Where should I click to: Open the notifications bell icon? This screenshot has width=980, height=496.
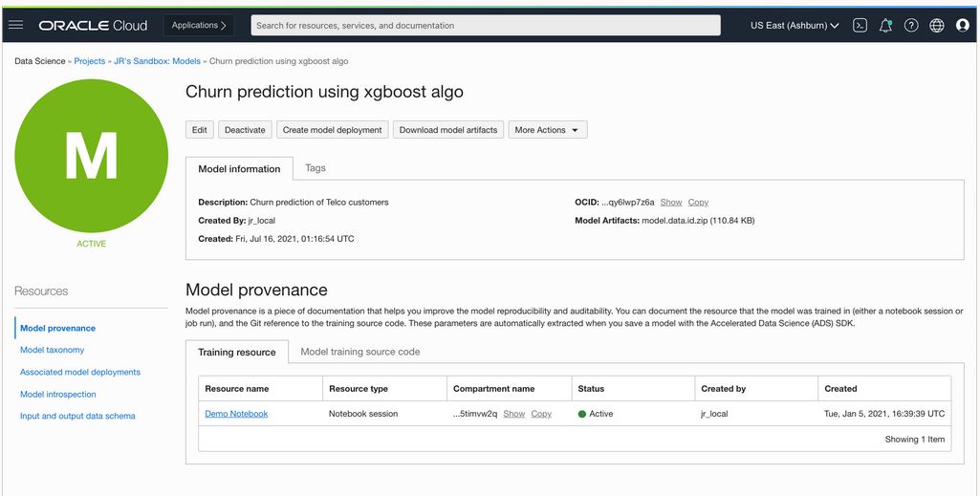pos(885,26)
